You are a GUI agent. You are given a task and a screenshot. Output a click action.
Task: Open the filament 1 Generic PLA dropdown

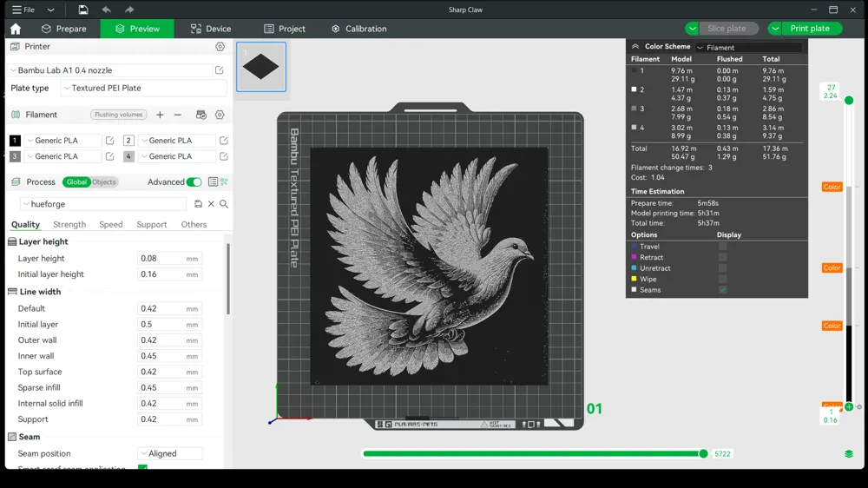click(62, 141)
